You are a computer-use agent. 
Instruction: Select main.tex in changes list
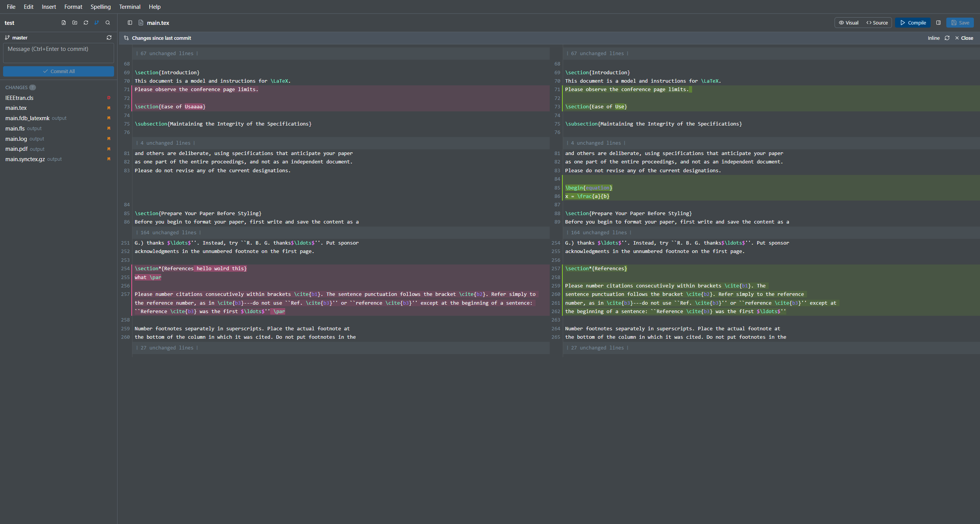coord(57,108)
